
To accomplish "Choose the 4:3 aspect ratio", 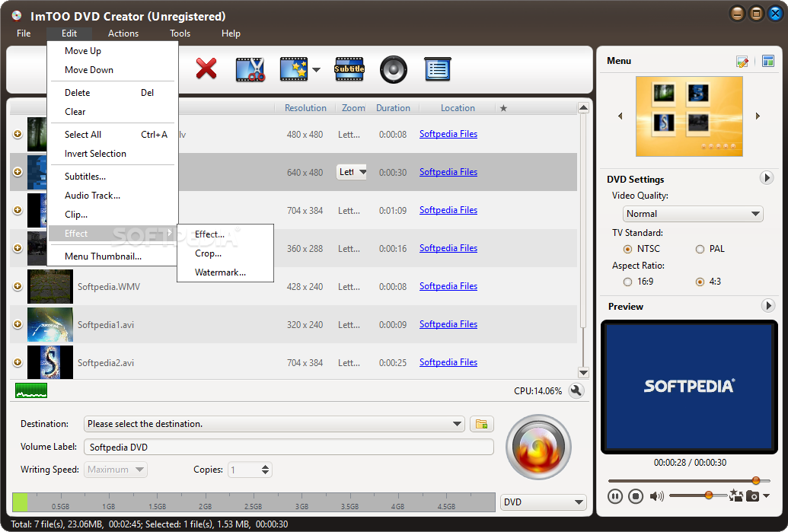I will click(x=700, y=282).
